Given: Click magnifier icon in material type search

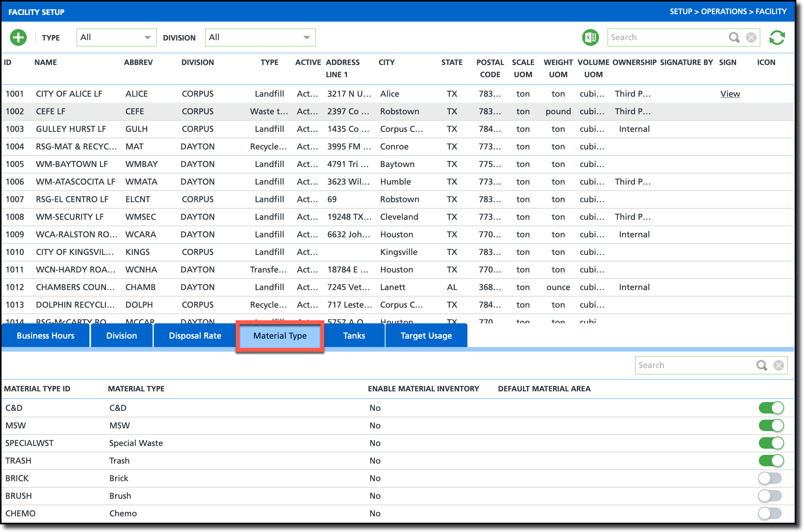Looking at the screenshot, I should (x=762, y=365).
